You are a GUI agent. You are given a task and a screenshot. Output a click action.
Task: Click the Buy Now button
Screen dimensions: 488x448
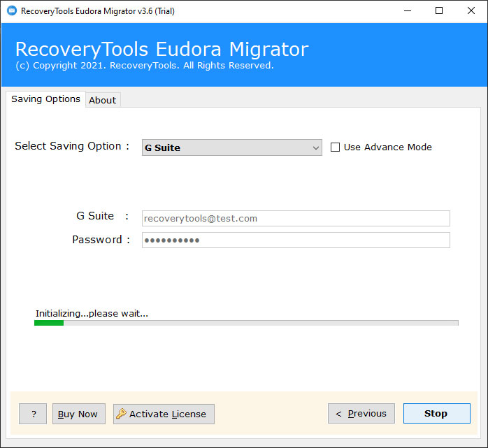79,414
